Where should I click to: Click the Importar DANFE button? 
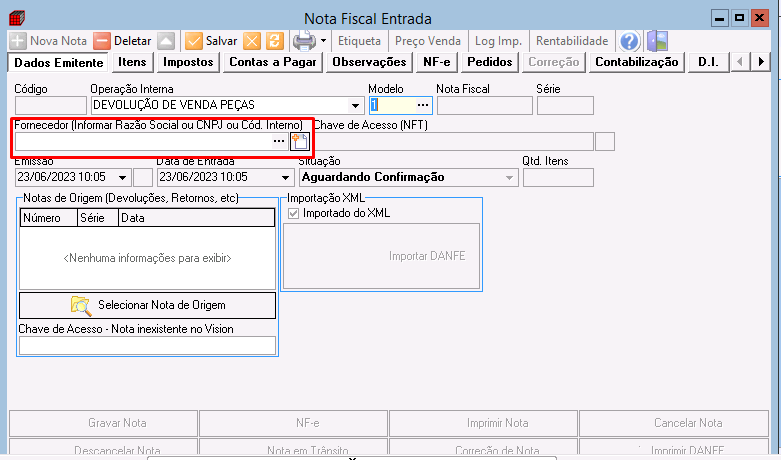(x=382, y=256)
